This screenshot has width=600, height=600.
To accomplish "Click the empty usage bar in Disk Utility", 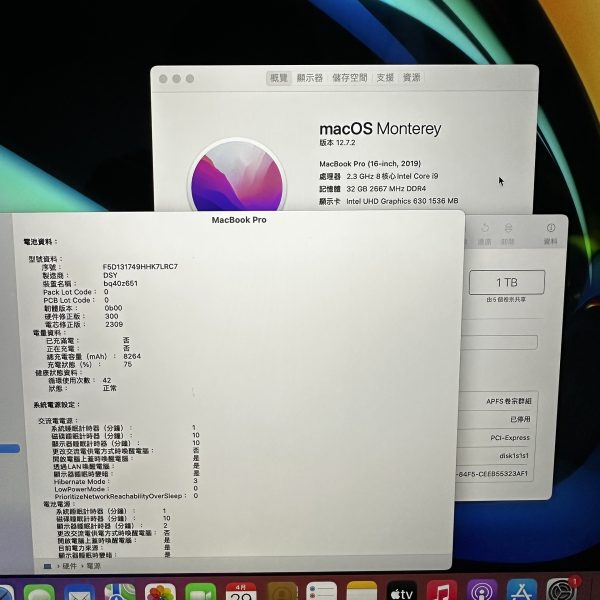I will [499, 342].
